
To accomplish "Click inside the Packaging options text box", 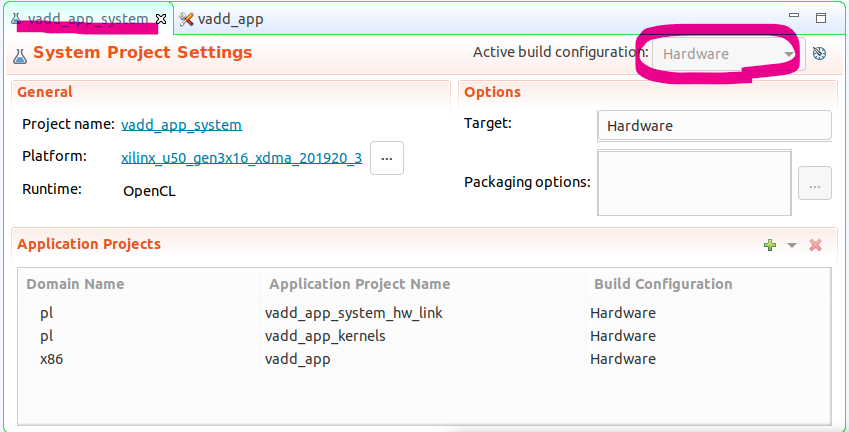I will coord(694,182).
